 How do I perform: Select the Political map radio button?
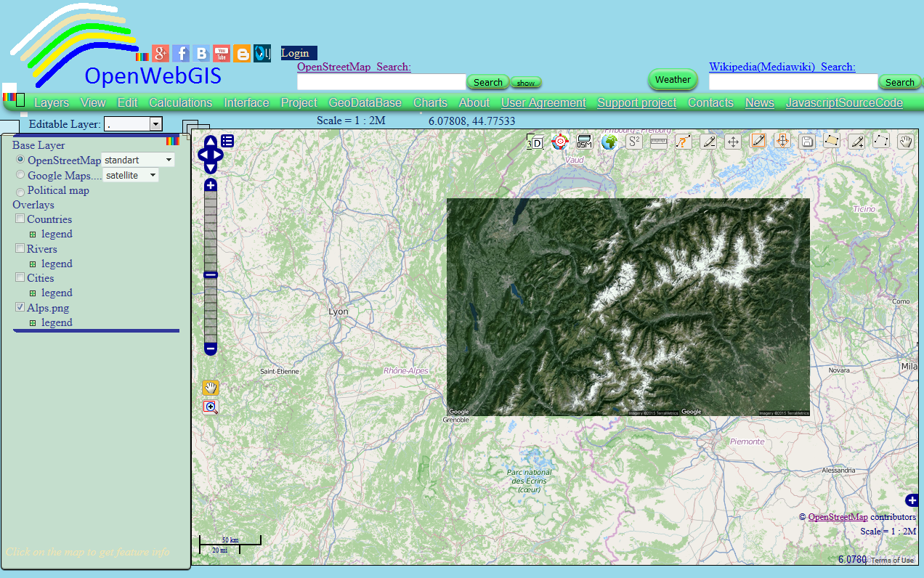tap(20, 191)
